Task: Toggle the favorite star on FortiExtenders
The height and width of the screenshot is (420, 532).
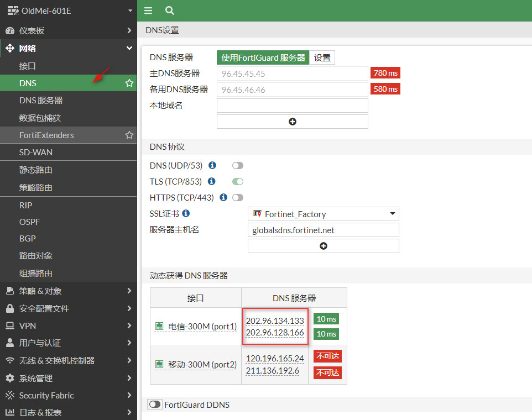Action: (x=129, y=135)
